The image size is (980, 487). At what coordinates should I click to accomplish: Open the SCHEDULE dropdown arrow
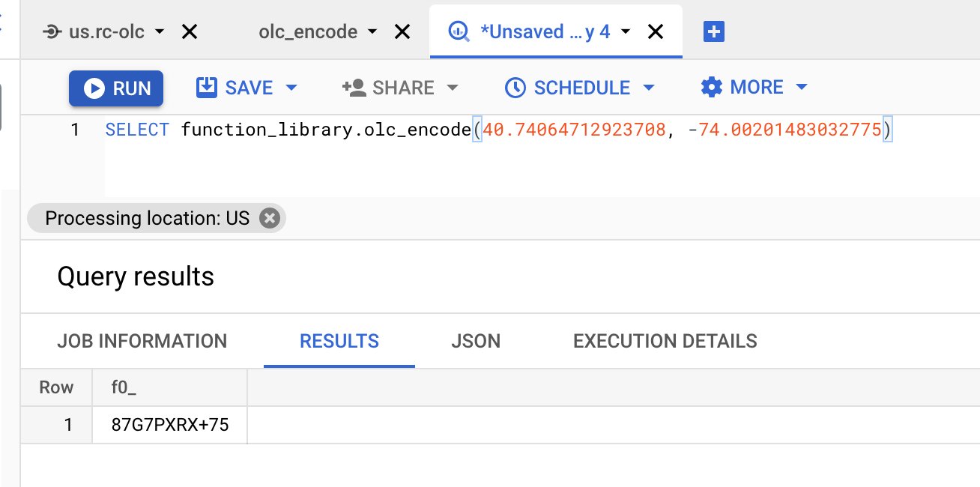(649, 88)
